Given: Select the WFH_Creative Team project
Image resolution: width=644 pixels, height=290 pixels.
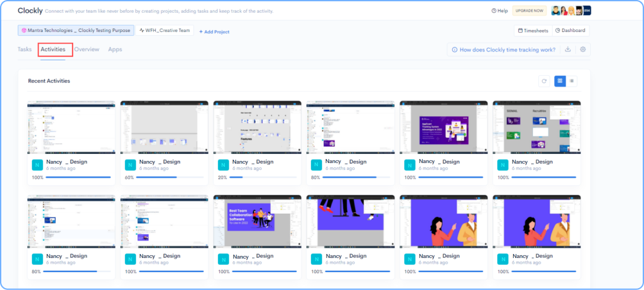Looking at the screenshot, I should [x=165, y=30].
